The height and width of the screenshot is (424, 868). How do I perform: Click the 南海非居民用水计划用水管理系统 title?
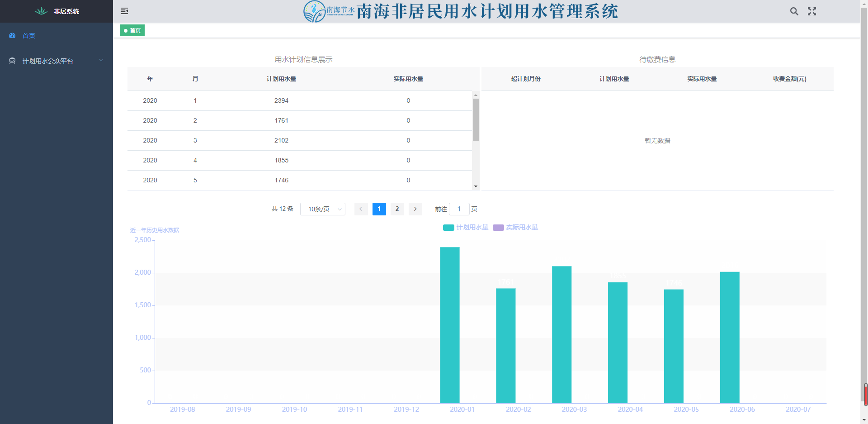pyautogui.click(x=487, y=11)
